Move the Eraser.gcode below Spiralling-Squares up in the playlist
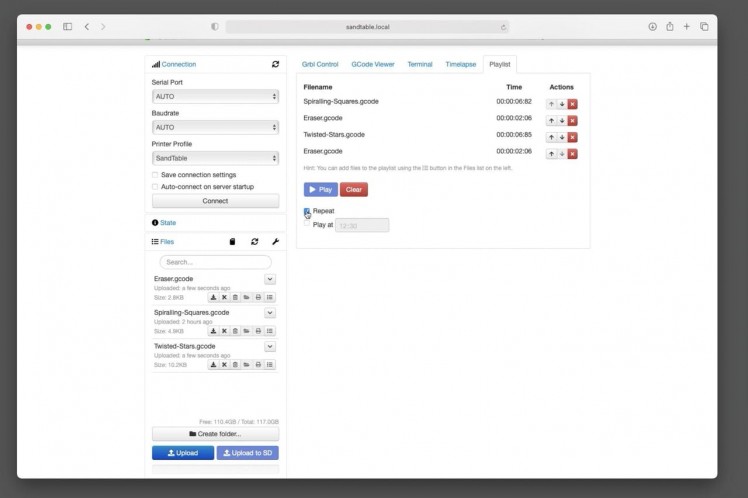This screenshot has width=748, height=498. tap(551, 121)
